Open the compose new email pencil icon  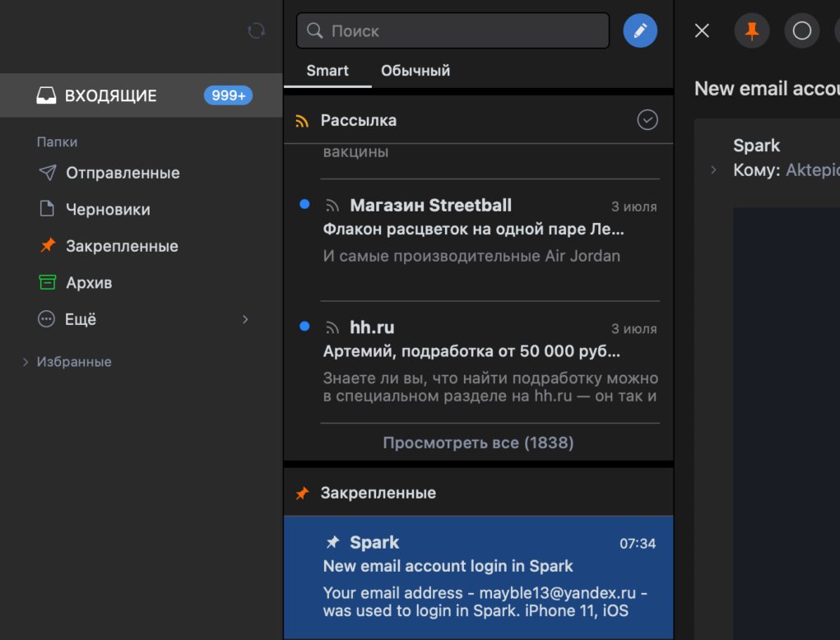(640, 30)
